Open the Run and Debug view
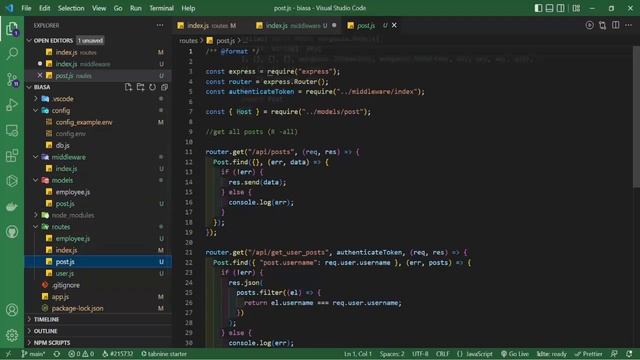This screenshot has width=640, height=360. click(12, 105)
